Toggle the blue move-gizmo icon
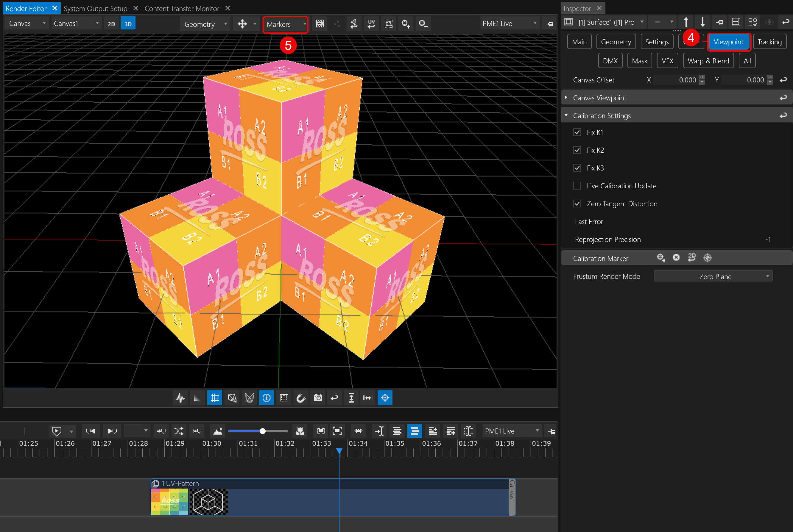This screenshot has height=532, width=793. tap(385, 398)
